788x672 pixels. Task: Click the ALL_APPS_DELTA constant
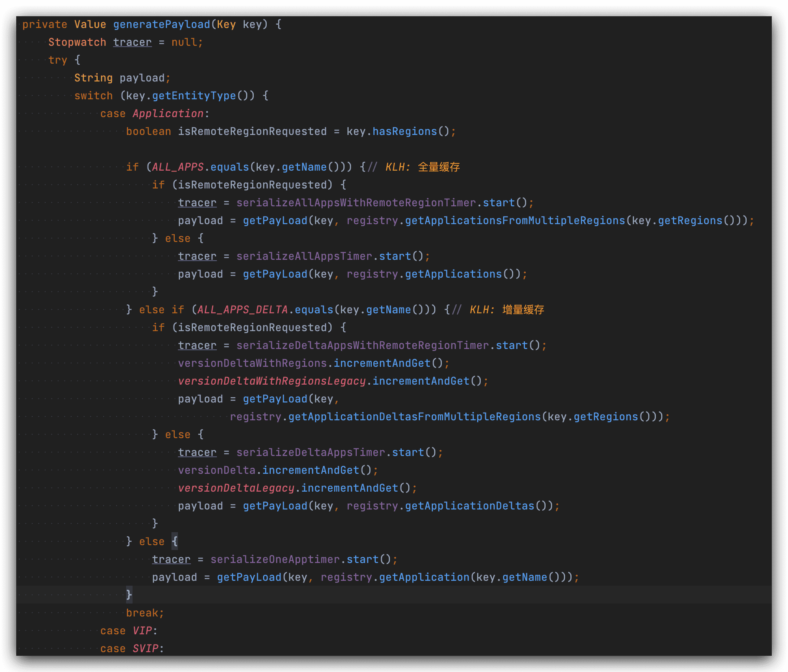(243, 310)
